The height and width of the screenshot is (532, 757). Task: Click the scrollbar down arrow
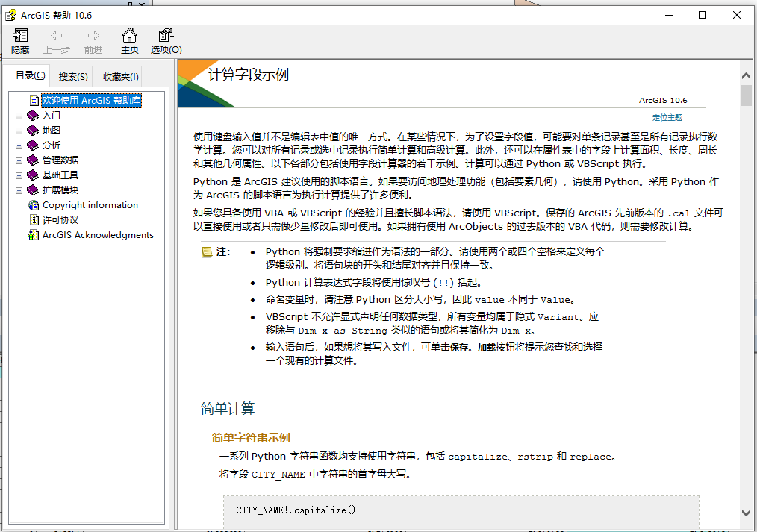(x=746, y=513)
